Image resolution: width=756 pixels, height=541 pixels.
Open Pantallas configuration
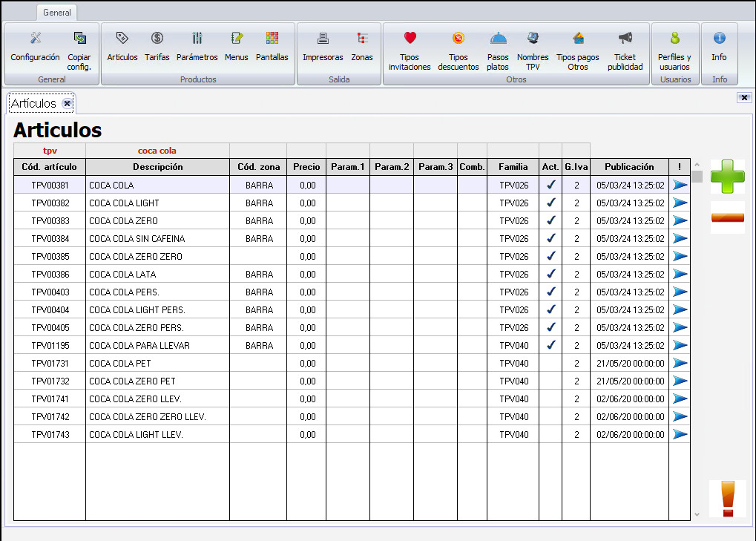(x=272, y=47)
